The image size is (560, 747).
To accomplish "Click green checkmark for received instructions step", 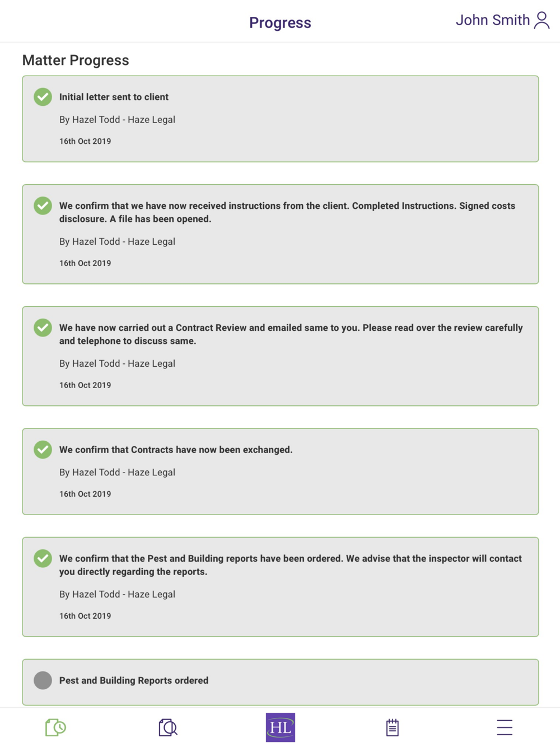I will pyautogui.click(x=43, y=206).
